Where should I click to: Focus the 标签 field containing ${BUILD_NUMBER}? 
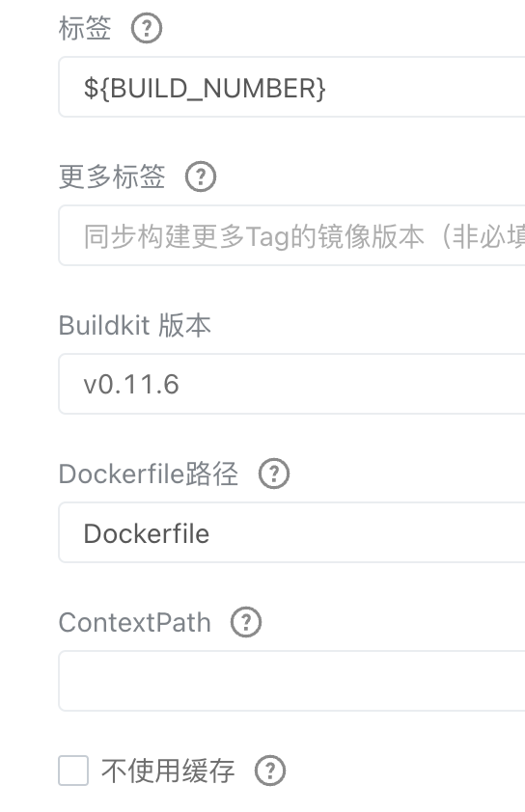click(291, 87)
